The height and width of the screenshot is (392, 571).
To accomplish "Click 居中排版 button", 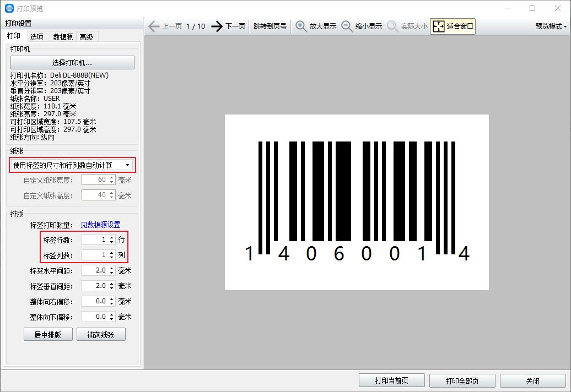I will tap(48, 335).
